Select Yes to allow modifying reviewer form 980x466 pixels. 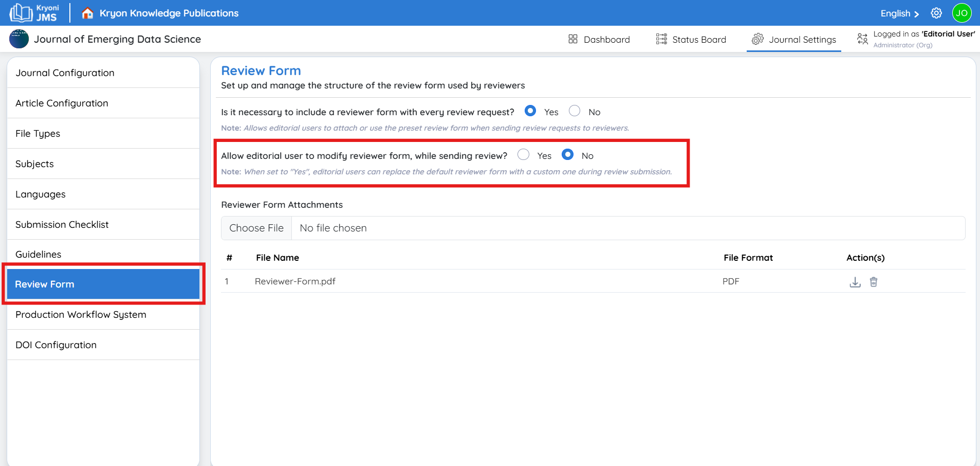point(523,155)
